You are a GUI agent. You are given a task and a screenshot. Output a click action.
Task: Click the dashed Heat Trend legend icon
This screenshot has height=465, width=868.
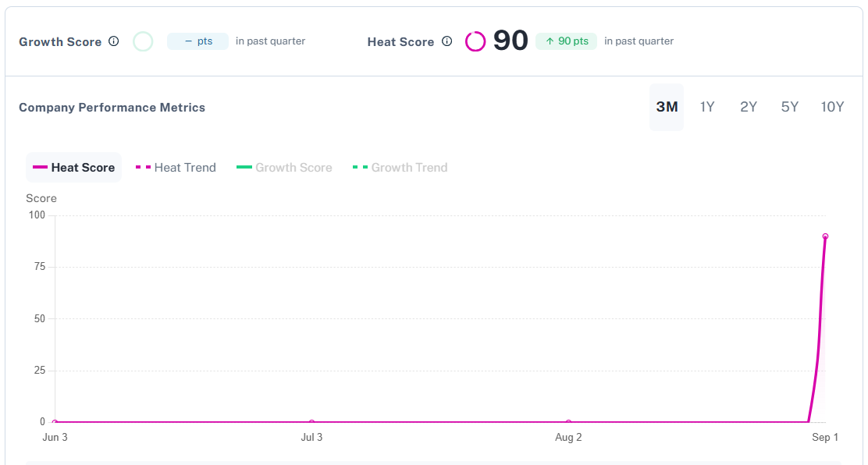tap(142, 167)
